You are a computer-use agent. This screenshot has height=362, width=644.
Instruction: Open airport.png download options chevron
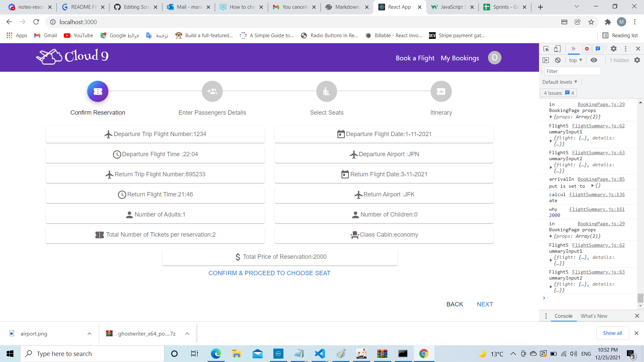89,334
